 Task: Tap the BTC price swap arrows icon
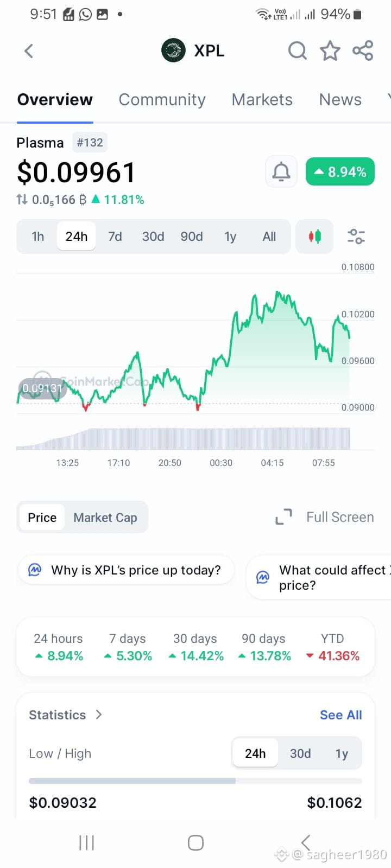pos(22,199)
